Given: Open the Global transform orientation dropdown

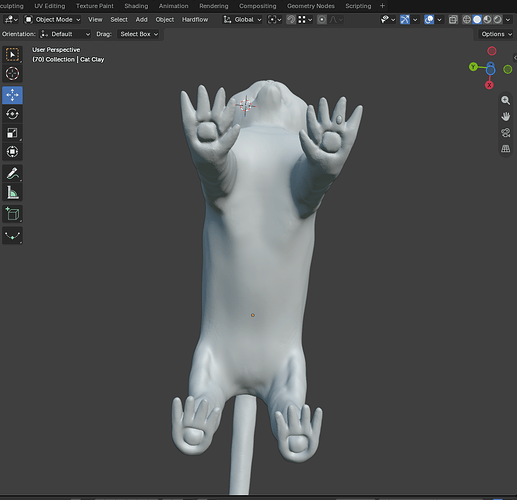Looking at the screenshot, I should pyautogui.click(x=242, y=20).
